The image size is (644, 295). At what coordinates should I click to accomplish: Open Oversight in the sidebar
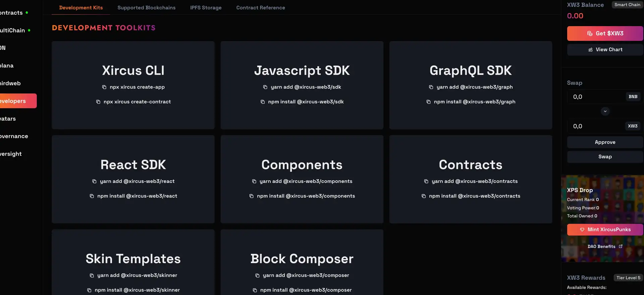point(11,154)
